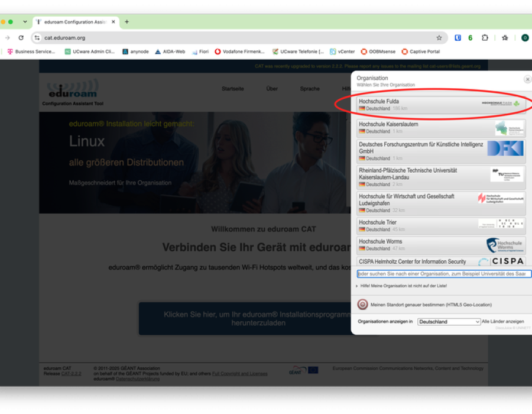Click the DFKI logo thumbnail
The height and width of the screenshot is (414, 532).
coord(505,148)
